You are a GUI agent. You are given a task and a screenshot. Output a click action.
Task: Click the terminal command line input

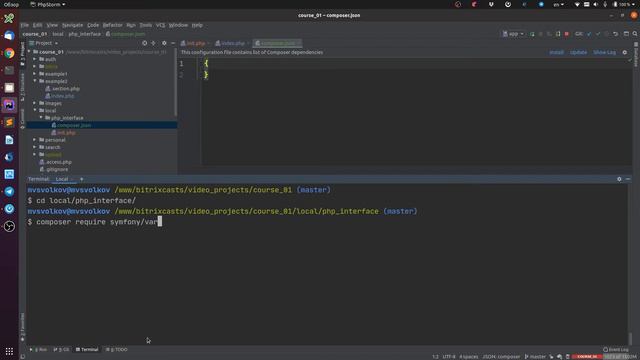[x=95, y=222]
